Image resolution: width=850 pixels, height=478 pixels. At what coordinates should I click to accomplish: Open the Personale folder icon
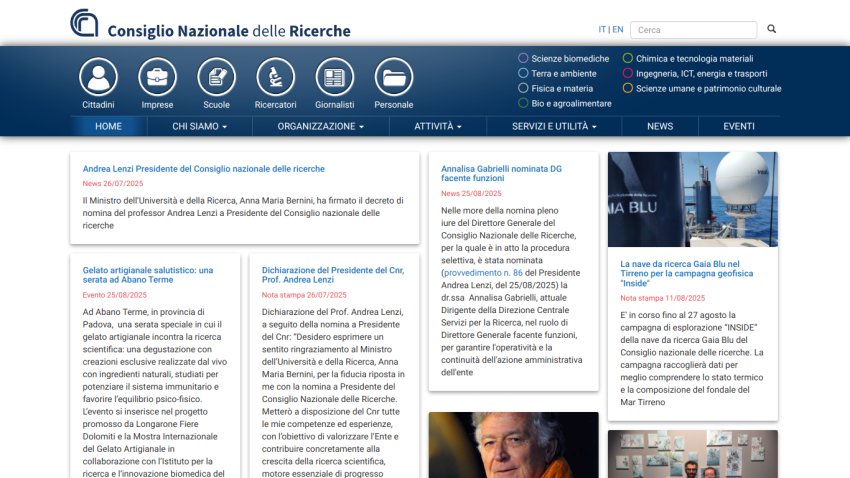click(x=394, y=77)
